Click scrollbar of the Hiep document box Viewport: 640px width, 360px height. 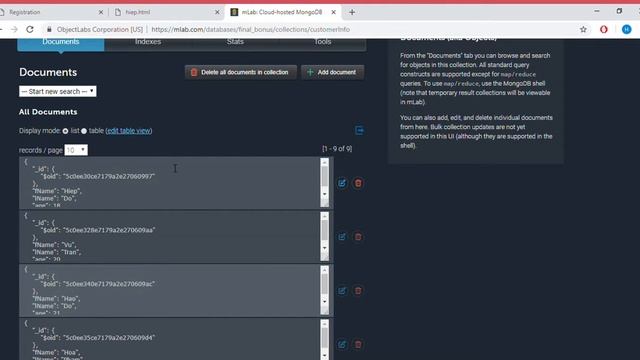[324, 176]
